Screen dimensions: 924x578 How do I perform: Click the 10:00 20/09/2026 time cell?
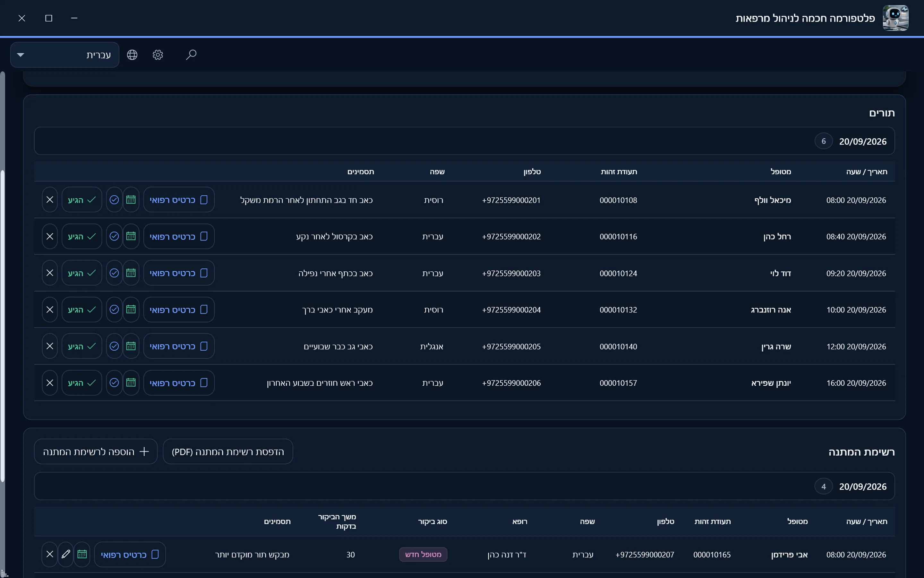coord(856,310)
